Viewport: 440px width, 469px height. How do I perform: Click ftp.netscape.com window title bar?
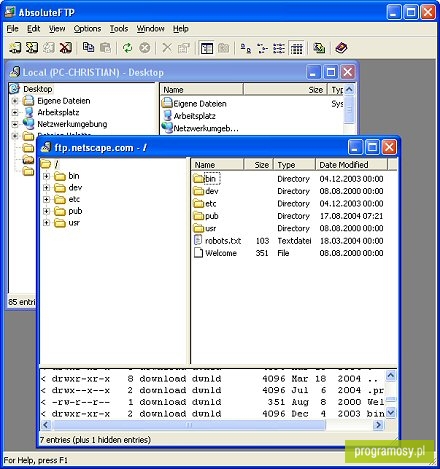[193, 147]
